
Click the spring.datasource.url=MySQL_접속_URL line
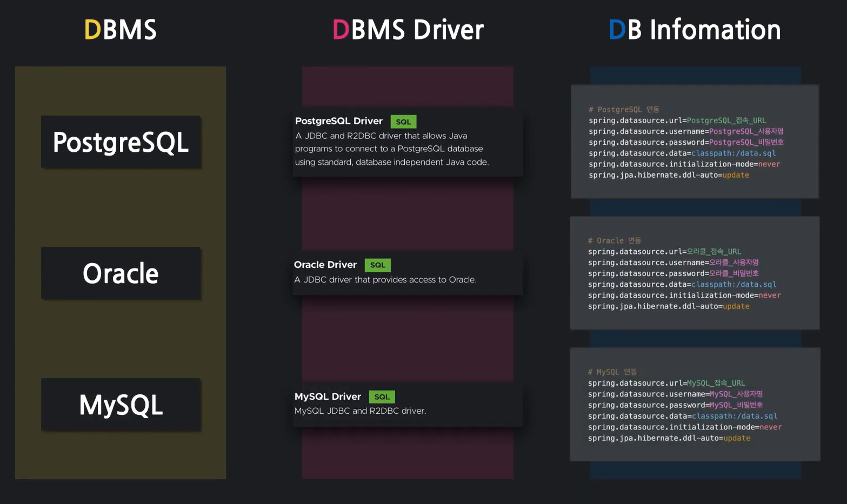666,383
